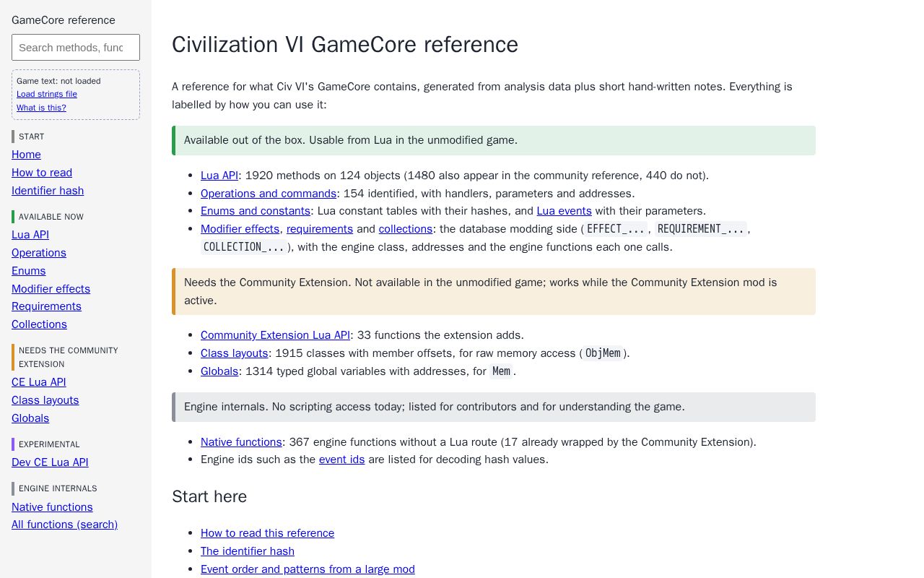The image size is (924, 578).
Task: Follow Globals link in main list
Action: pos(219,371)
